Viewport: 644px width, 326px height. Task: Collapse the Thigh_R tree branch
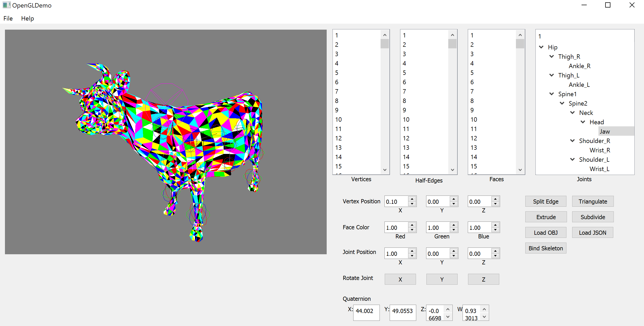pyautogui.click(x=552, y=56)
